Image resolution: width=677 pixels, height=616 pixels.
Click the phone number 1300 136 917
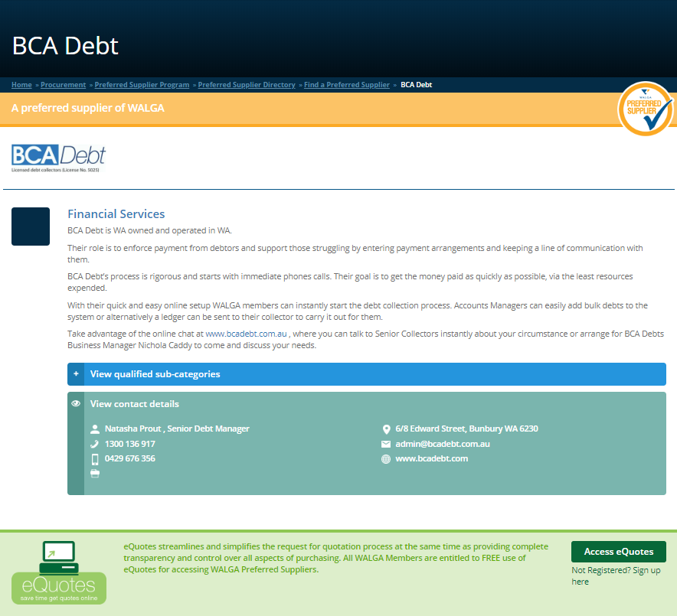[x=130, y=444]
